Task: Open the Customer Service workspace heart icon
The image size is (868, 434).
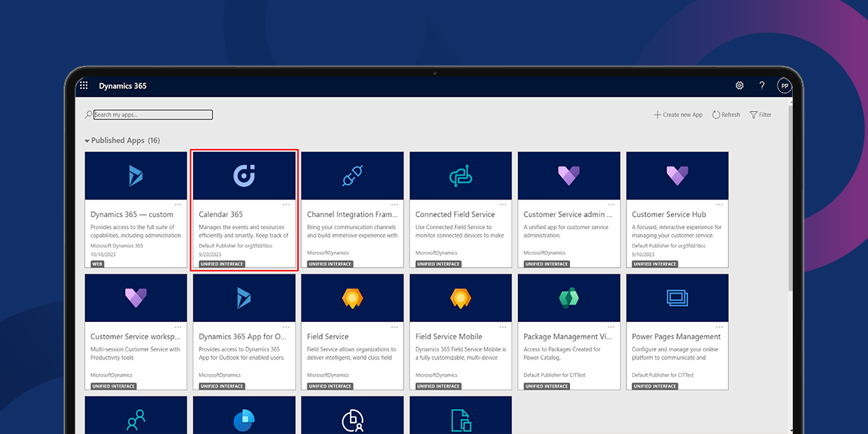Action: (x=135, y=298)
